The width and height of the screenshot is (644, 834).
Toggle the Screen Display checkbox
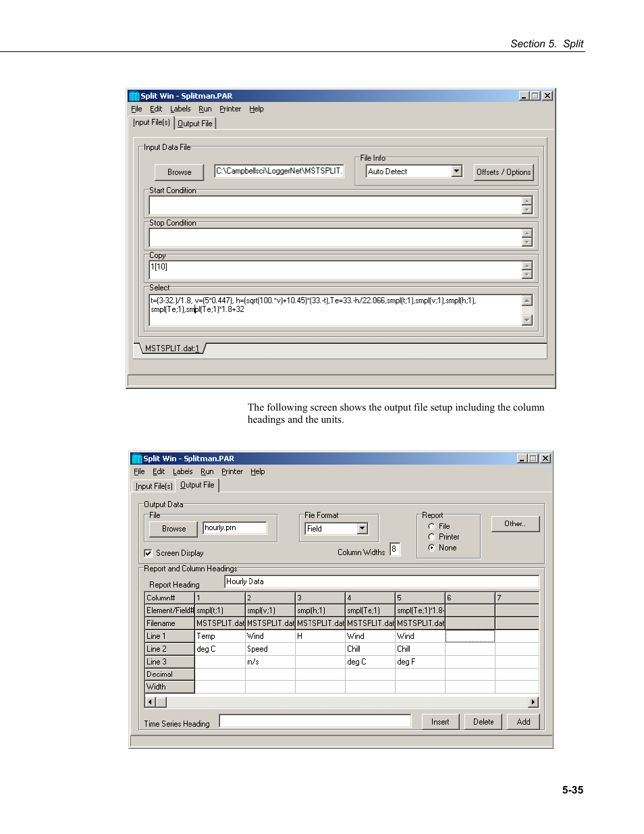pos(148,553)
